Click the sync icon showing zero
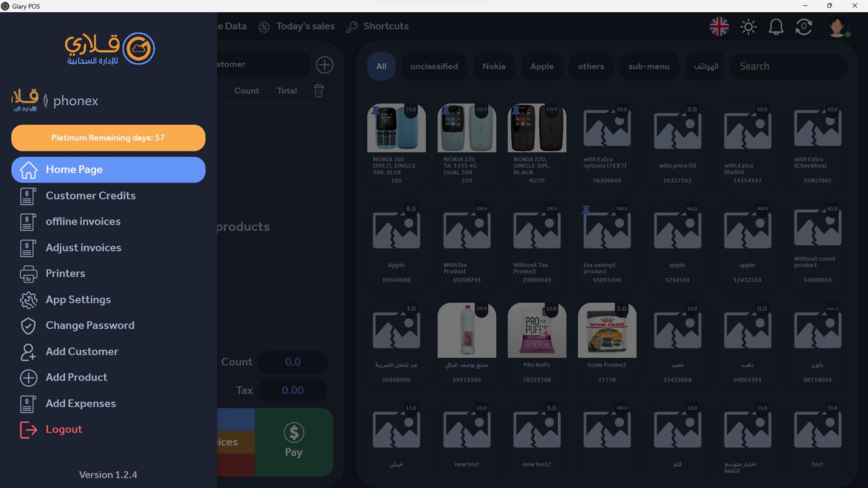This screenshot has height=488, width=868. point(803,27)
